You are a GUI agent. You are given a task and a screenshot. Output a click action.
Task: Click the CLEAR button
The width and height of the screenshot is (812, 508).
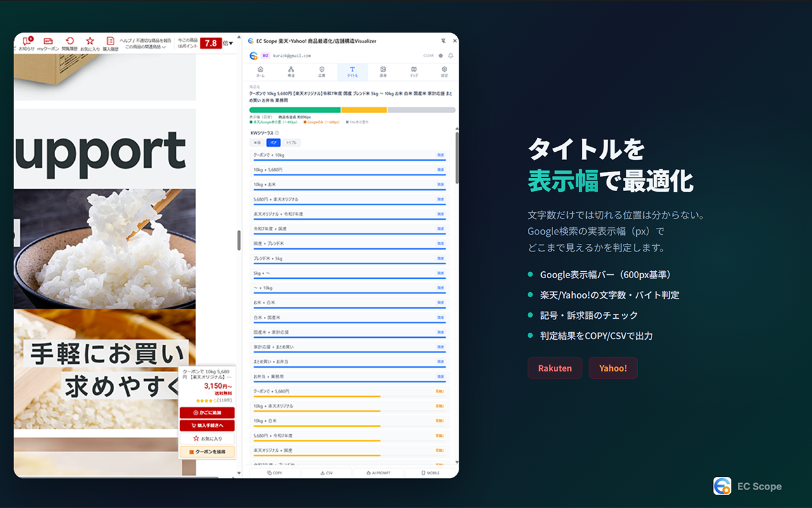pyautogui.click(x=429, y=56)
